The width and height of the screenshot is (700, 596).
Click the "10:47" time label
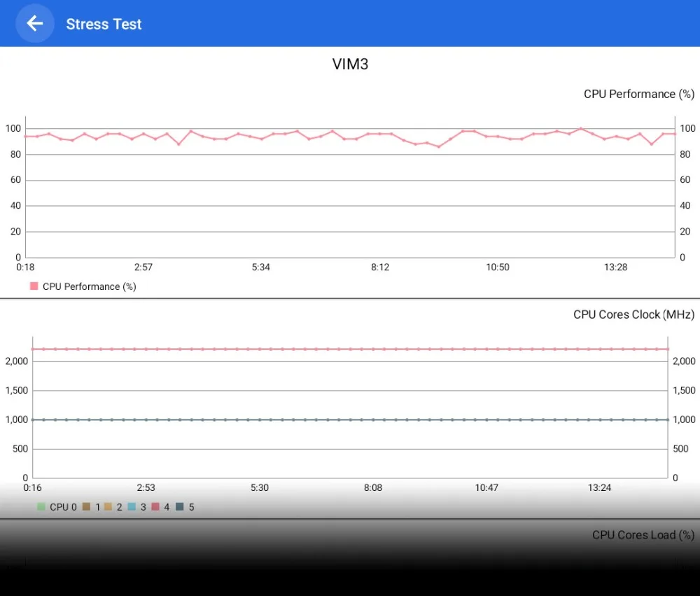coord(486,487)
